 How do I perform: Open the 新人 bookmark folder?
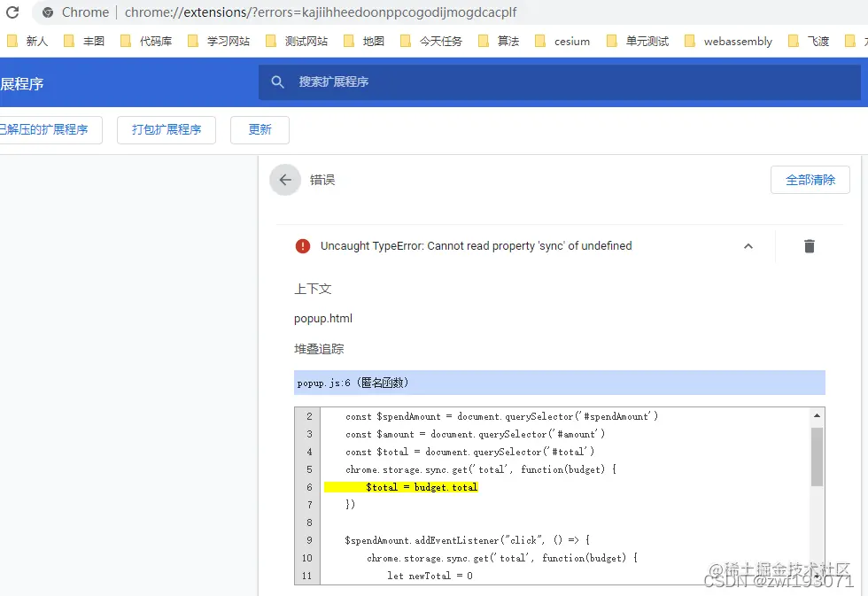coord(27,41)
